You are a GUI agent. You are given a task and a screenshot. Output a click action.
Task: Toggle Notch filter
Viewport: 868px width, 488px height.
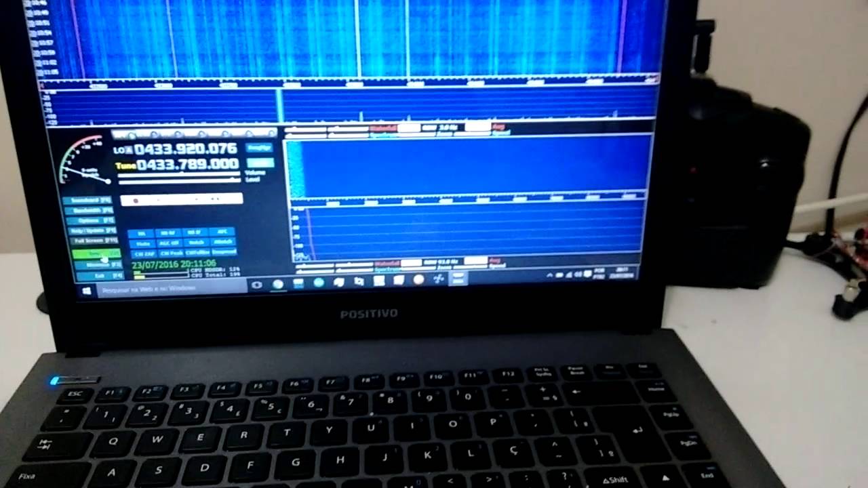tap(196, 242)
